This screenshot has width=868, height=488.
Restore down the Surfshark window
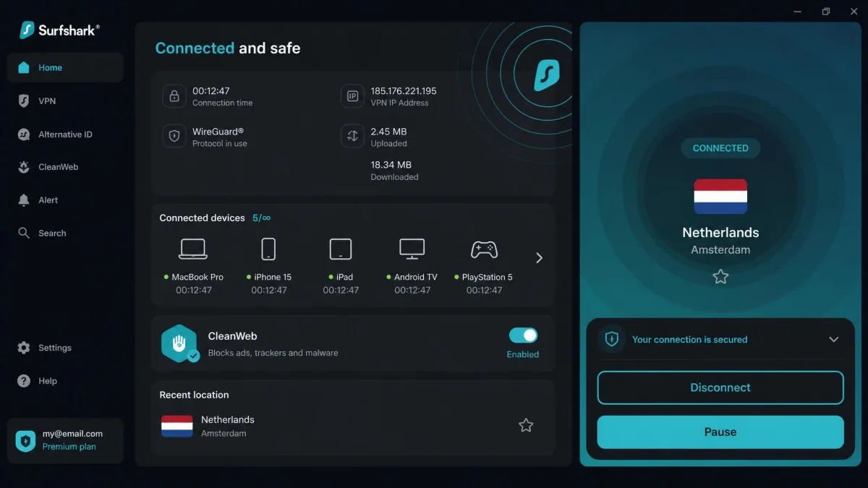[x=826, y=11]
